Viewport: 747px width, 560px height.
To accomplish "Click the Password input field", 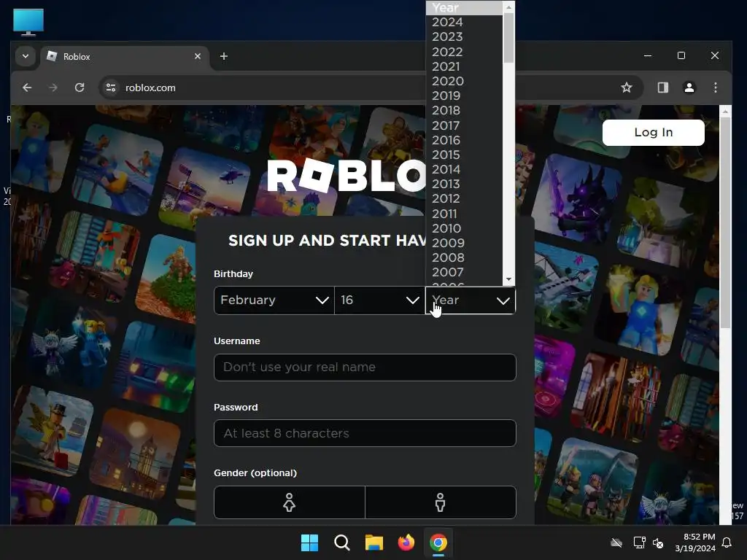I will click(x=365, y=433).
